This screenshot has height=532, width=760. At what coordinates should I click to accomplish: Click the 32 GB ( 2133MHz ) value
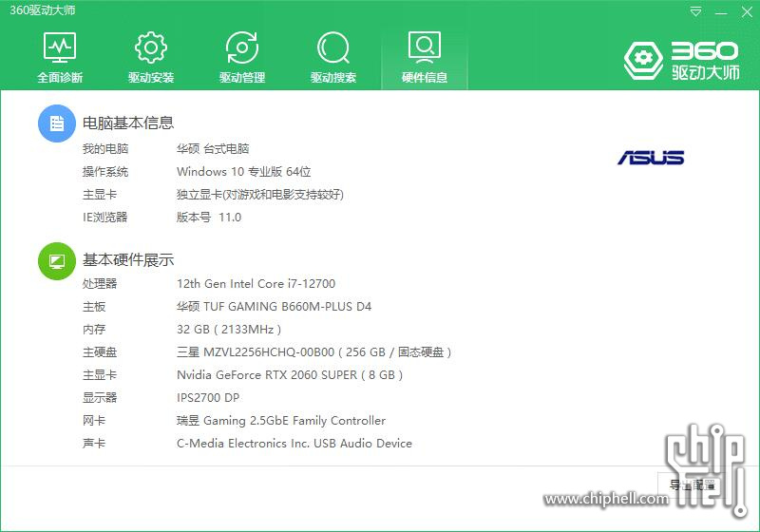[229, 330]
